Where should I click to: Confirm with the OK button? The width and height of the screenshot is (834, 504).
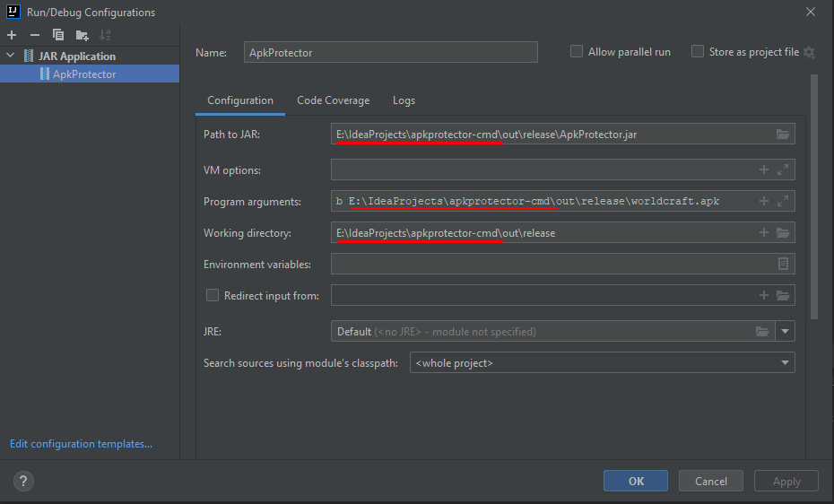636,482
